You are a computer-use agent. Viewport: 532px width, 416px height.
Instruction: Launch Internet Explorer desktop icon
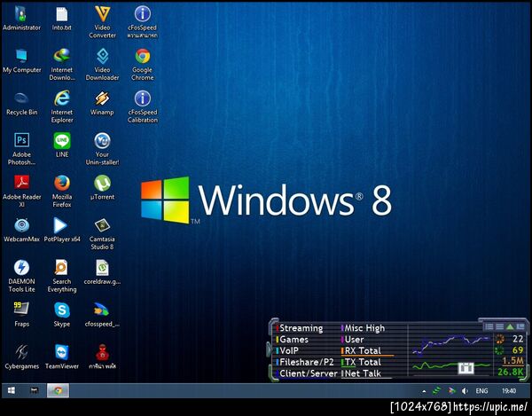[x=62, y=106]
